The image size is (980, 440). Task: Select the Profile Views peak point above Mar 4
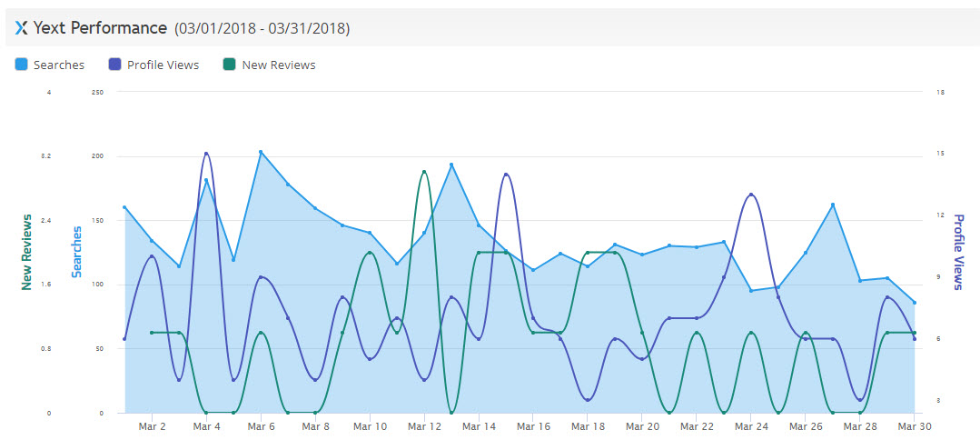206,154
